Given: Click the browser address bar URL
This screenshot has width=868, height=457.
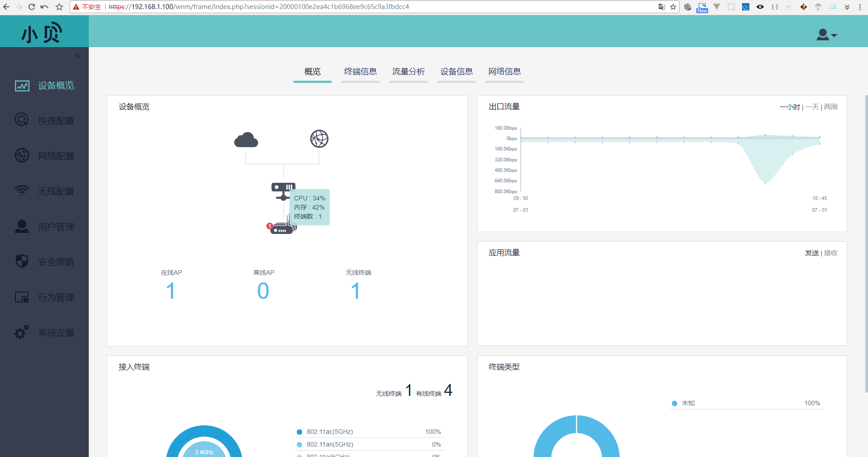Looking at the screenshot, I should 259,7.
